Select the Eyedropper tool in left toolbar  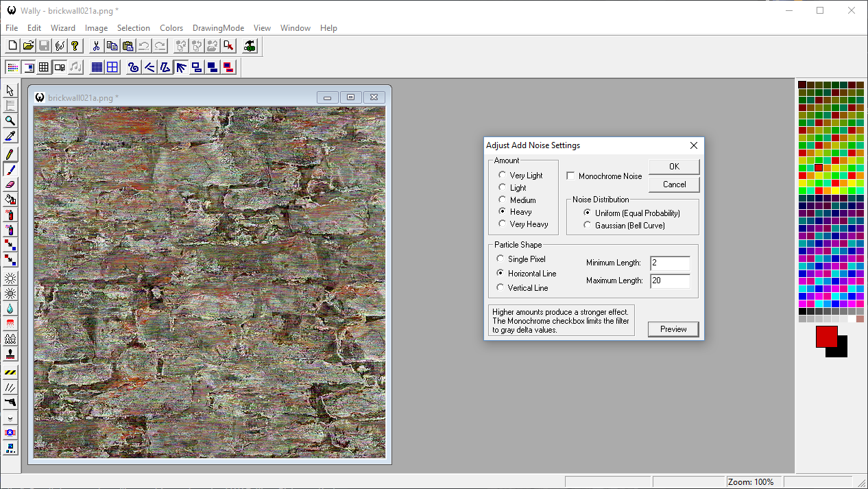10,136
